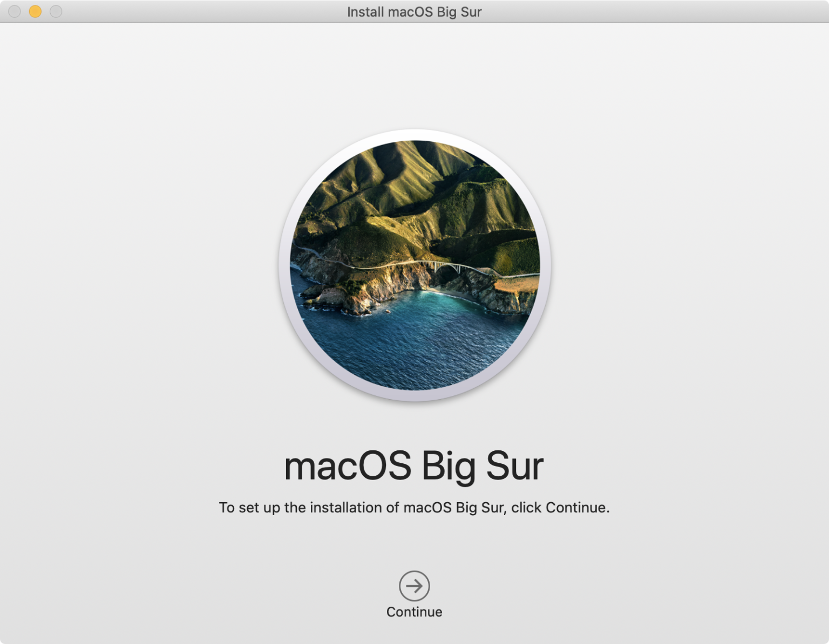Screen dimensions: 829x644
Task: Click the word Continue within the instruction text
Action: 577,507
